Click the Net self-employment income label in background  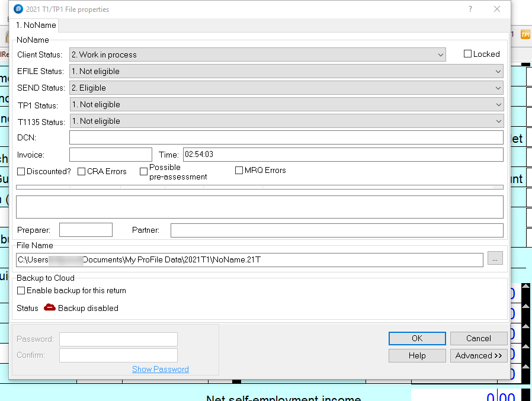click(x=284, y=397)
